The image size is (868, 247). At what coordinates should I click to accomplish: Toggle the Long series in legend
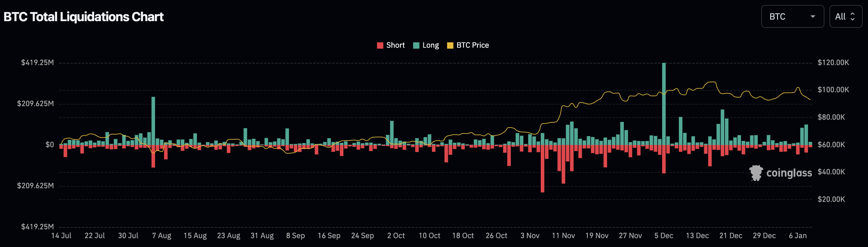430,45
